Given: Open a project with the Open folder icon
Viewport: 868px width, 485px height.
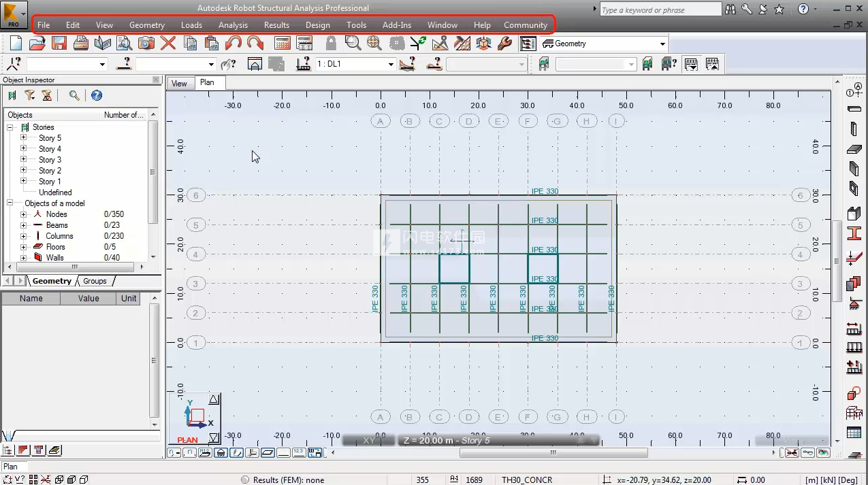Looking at the screenshot, I should 37,44.
